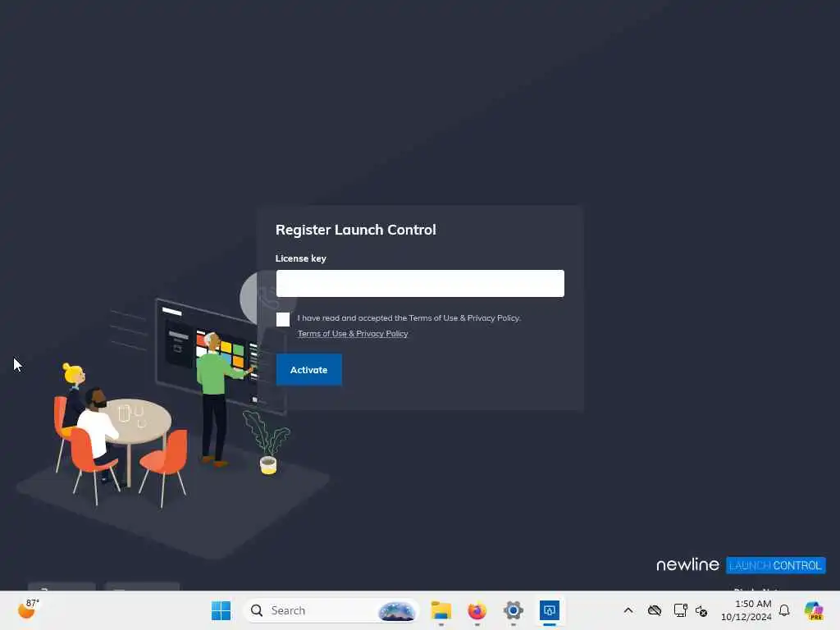This screenshot has width=840, height=630.
Task: Launch Firefox from the taskbar
Action: tap(477, 610)
